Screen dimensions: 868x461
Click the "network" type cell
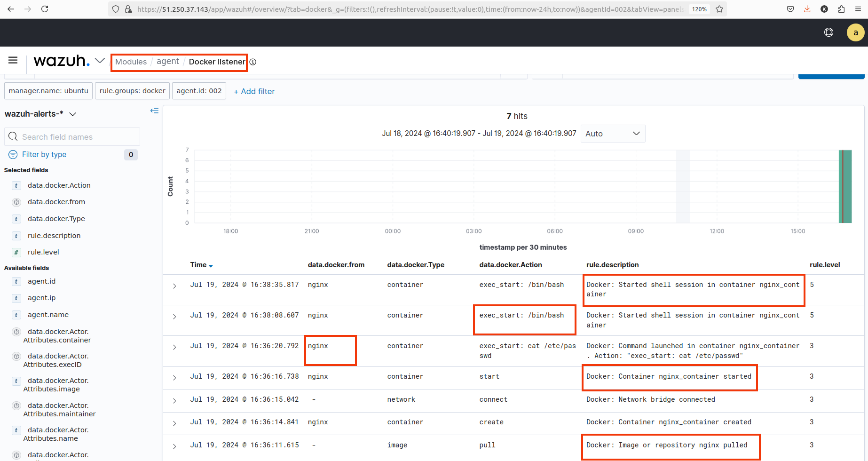401,399
